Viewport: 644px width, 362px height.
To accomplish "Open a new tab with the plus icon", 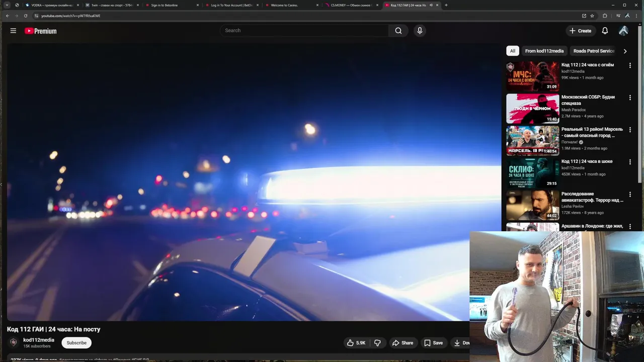I will point(446,5).
